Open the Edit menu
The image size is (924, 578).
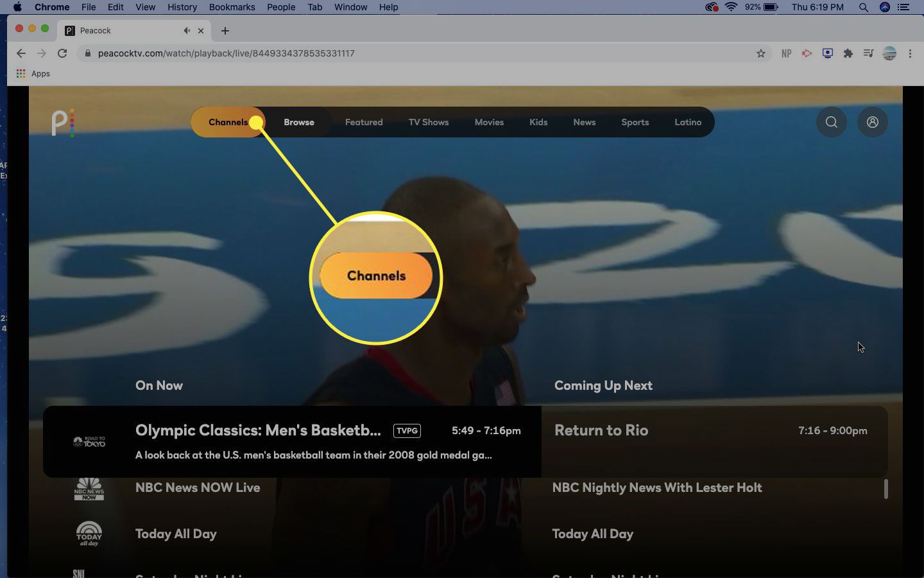point(116,7)
